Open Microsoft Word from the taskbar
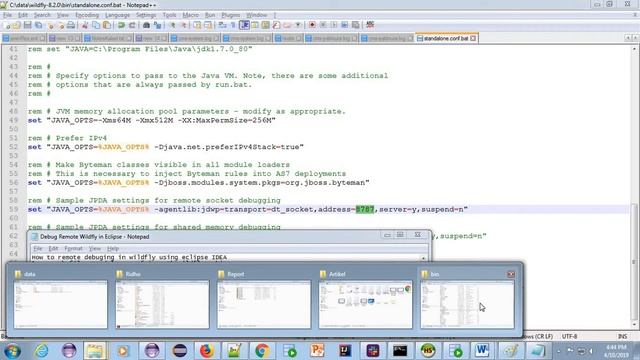Viewport: 640px width, 360px height. pos(482,351)
